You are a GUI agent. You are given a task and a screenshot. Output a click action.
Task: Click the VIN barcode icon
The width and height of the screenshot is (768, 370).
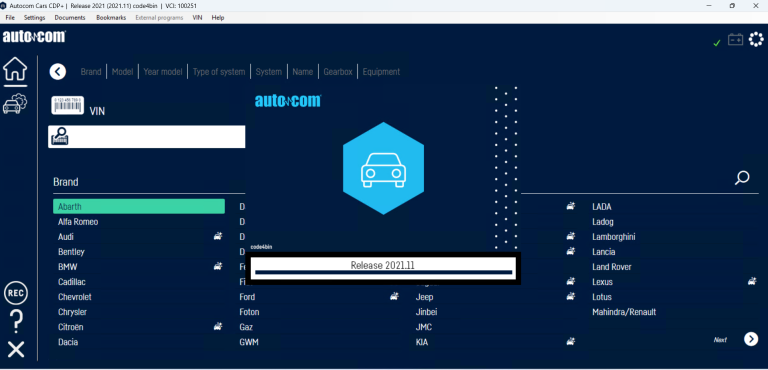(x=68, y=105)
